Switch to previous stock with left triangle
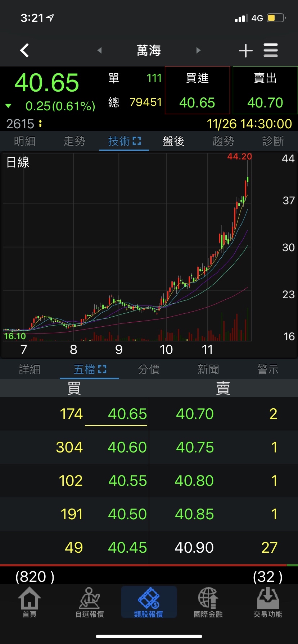This screenshot has width=298, height=644. (x=100, y=51)
